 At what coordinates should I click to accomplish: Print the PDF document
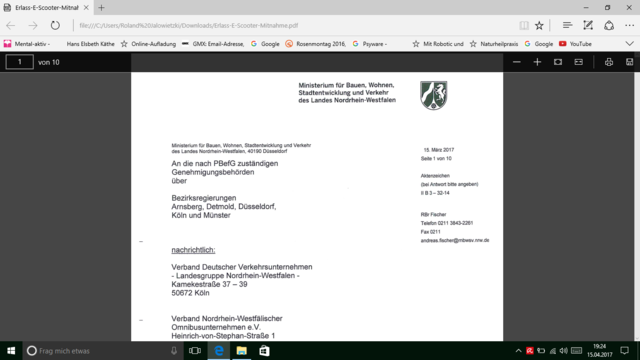pyautogui.click(x=609, y=62)
